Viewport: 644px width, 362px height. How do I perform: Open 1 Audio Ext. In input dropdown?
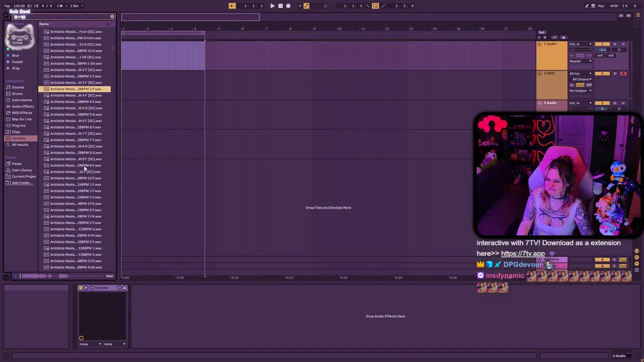click(x=581, y=44)
